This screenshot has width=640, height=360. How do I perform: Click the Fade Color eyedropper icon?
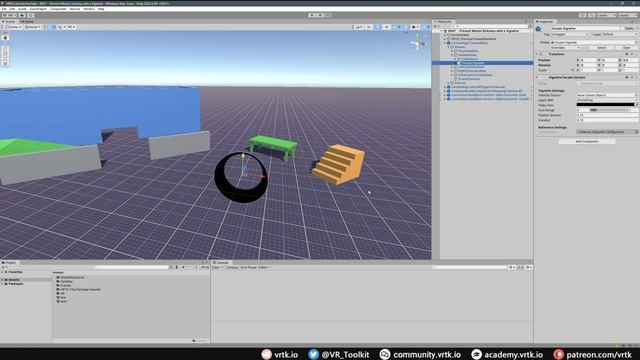[x=636, y=105]
